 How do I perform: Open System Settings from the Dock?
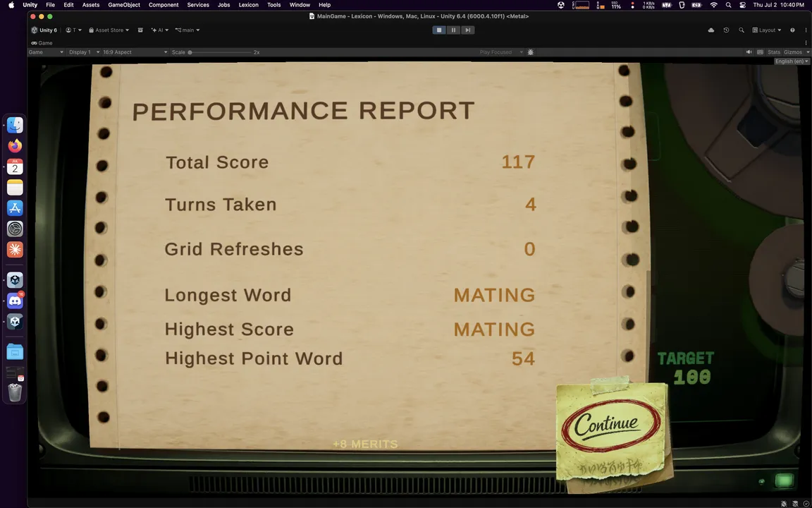[x=15, y=229]
